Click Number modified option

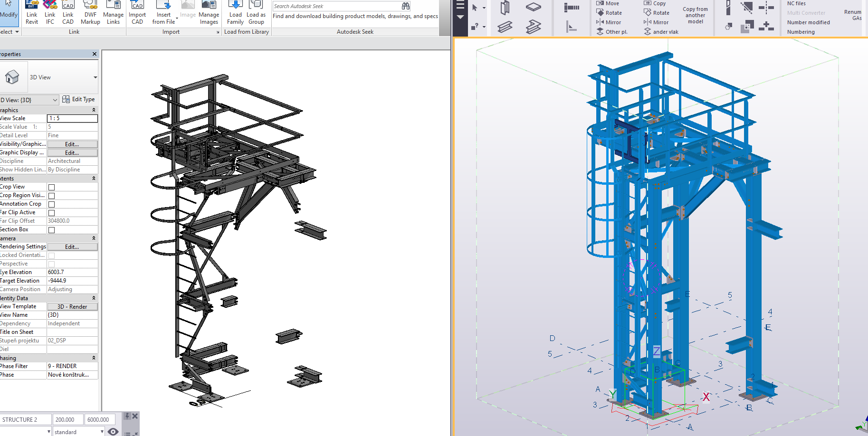[x=808, y=22]
